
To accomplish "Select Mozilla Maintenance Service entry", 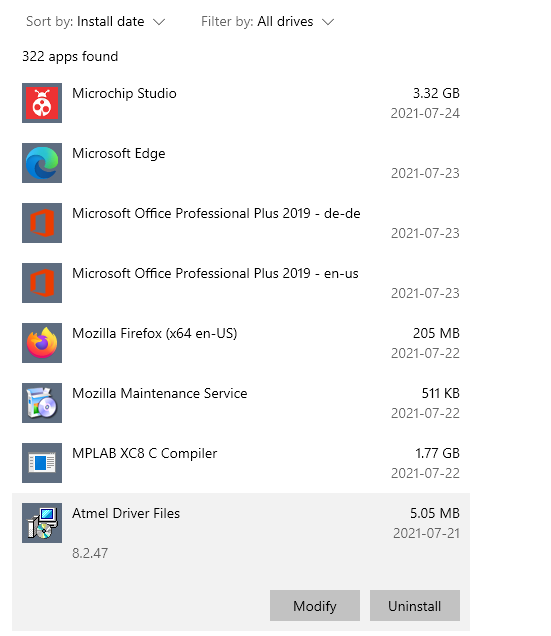I will [241, 403].
